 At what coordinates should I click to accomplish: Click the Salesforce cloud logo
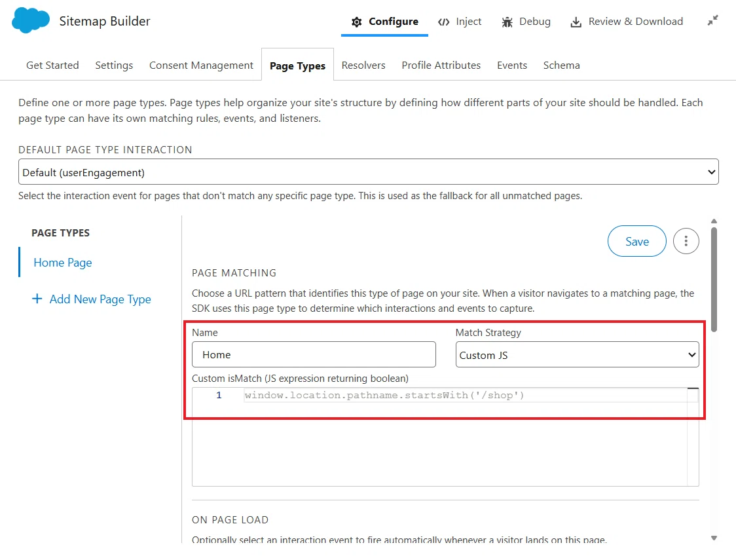tap(31, 21)
